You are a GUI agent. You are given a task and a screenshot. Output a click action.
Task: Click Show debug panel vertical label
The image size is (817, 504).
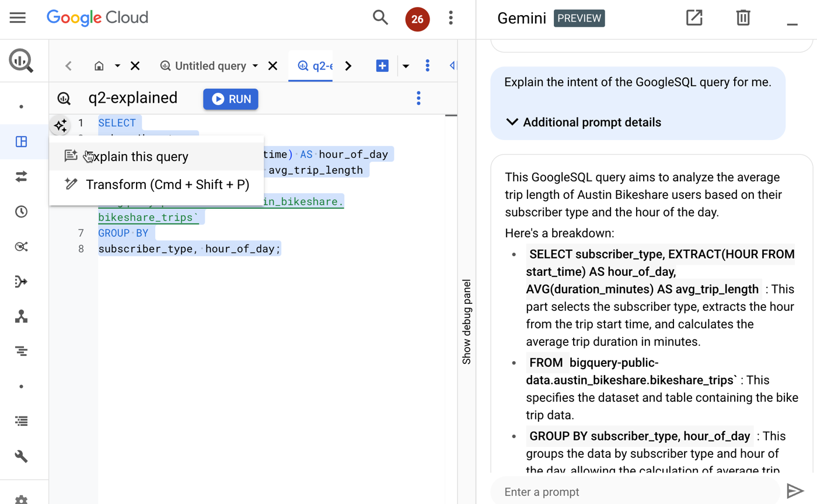(466, 321)
